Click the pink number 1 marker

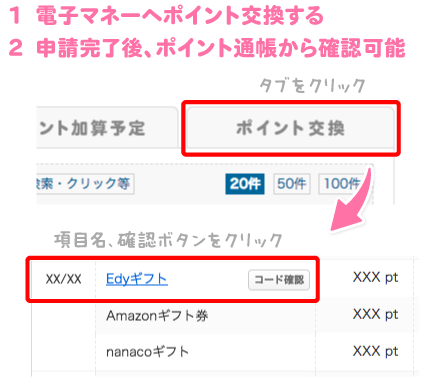(15, 16)
